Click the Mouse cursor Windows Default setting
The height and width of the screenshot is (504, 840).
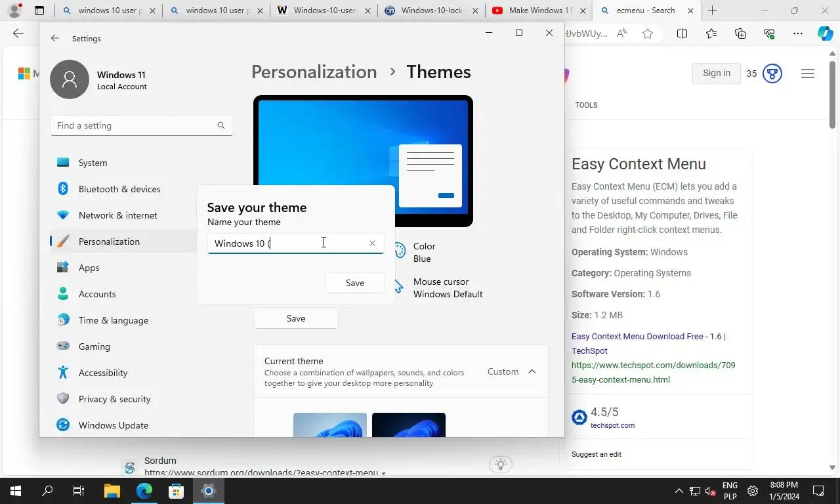click(x=438, y=287)
